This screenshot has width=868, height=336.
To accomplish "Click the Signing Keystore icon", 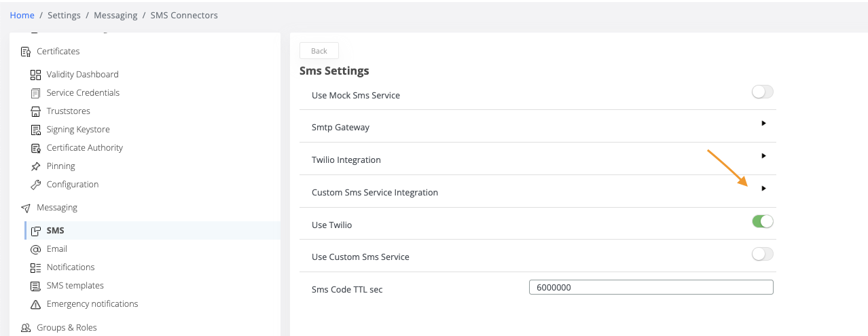I will (36, 130).
